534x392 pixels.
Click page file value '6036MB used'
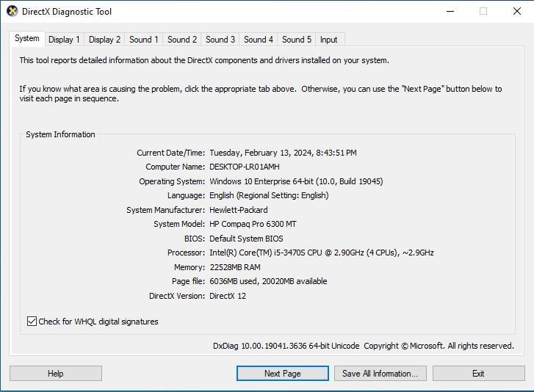click(x=234, y=281)
